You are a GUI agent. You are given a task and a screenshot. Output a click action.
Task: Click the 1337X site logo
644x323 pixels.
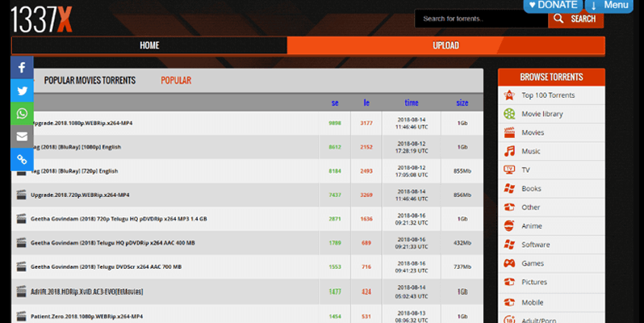[41, 19]
